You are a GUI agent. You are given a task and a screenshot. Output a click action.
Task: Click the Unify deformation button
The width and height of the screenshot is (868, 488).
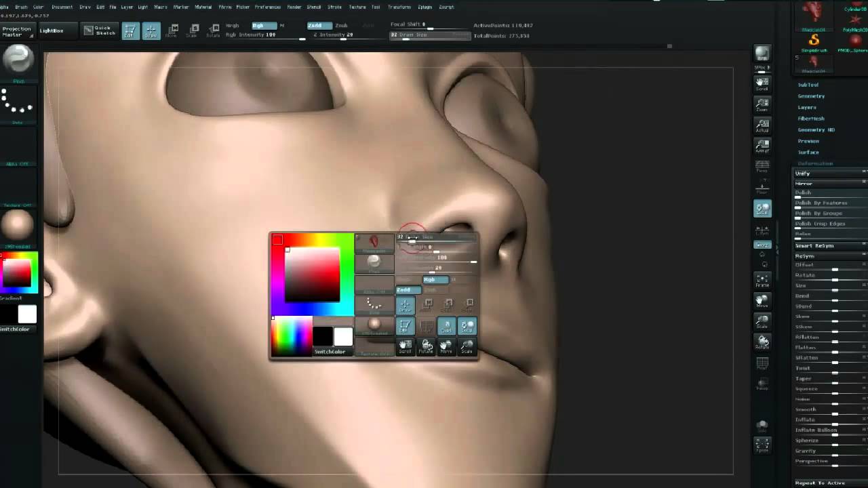point(831,174)
